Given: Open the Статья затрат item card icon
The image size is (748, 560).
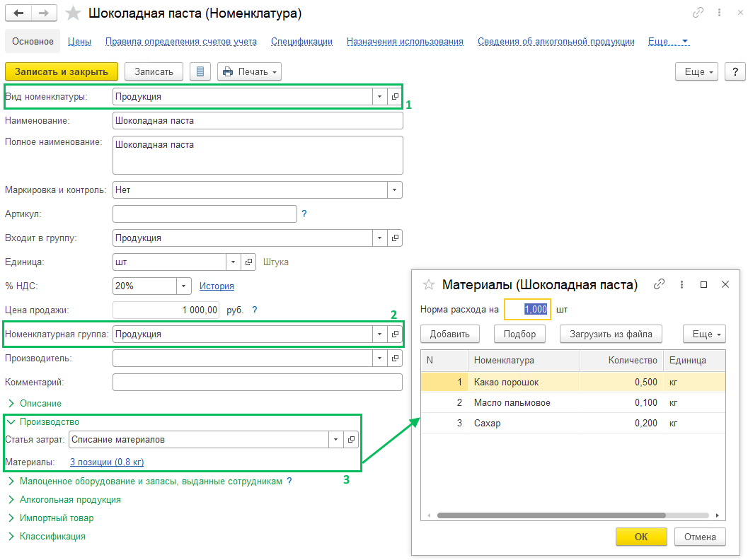Looking at the screenshot, I should pos(351,439).
